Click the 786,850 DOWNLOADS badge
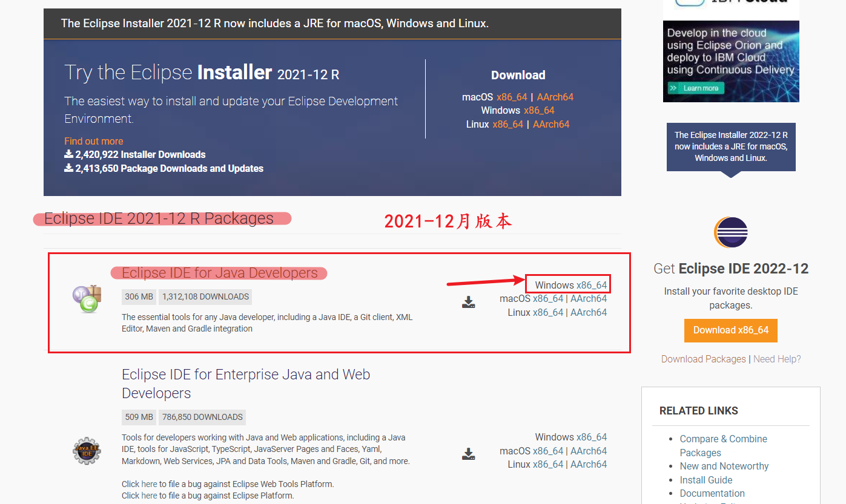 [202, 417]
